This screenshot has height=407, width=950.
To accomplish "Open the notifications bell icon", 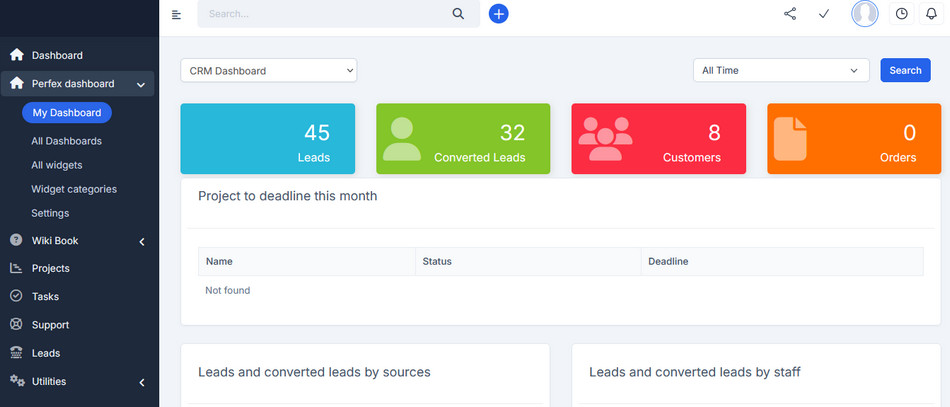I will click(932, 14).
